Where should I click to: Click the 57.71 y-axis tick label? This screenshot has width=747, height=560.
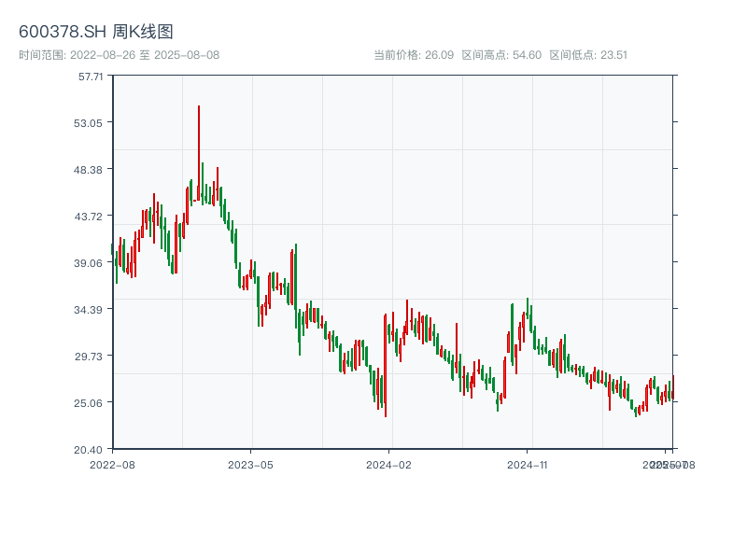91,77
